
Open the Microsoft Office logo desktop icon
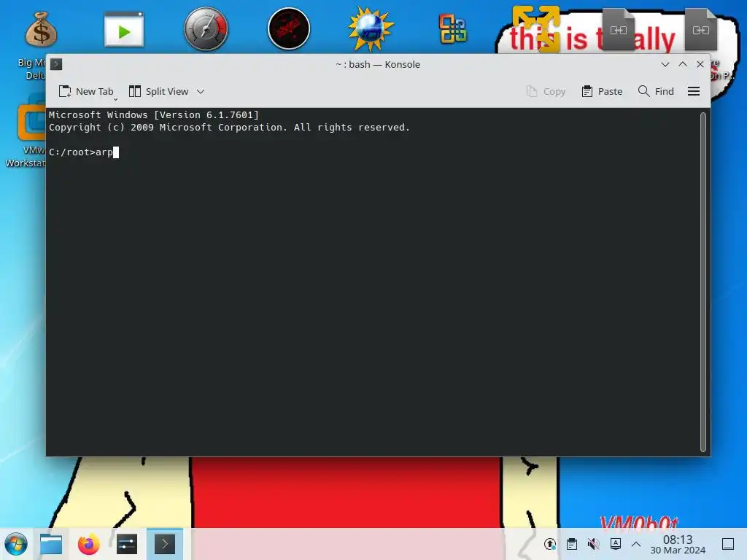[x=452, y=29]
